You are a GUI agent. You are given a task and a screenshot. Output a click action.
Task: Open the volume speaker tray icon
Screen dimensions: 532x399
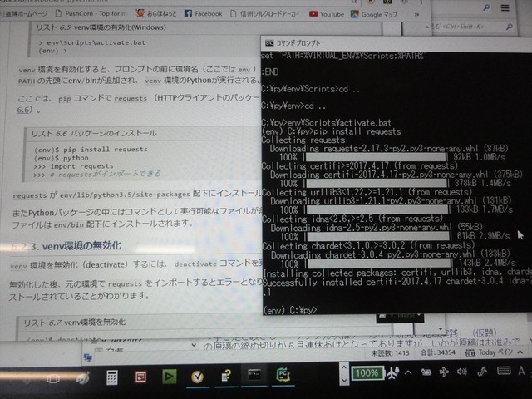pyautogui.click(x=462, y=372)
